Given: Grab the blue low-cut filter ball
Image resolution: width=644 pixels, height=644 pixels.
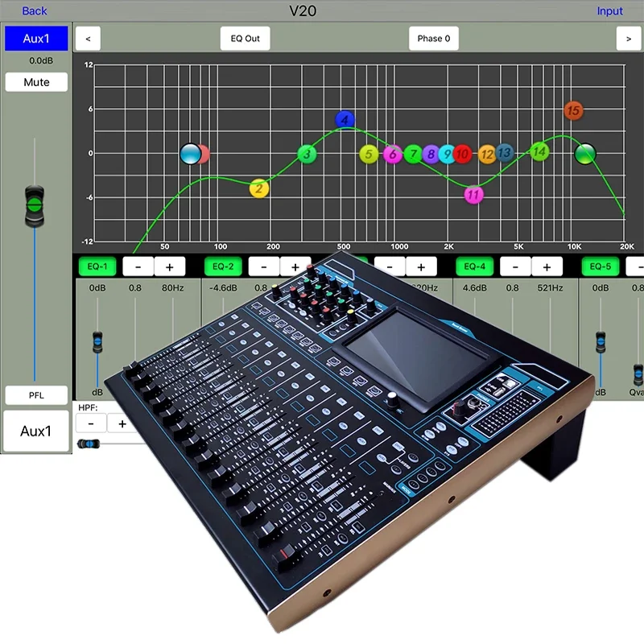Looking at the screenshot, I should pyautogui.click(x=191, y=154).
